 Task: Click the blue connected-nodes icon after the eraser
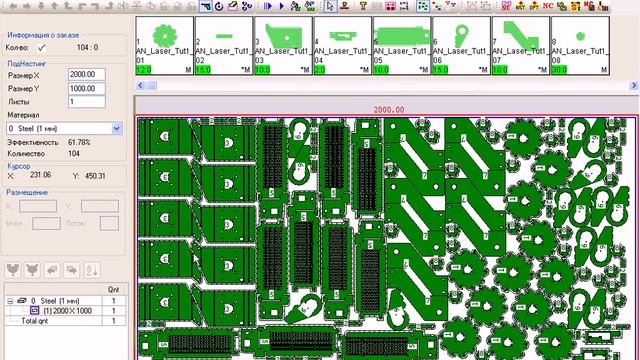pos(247,6)
